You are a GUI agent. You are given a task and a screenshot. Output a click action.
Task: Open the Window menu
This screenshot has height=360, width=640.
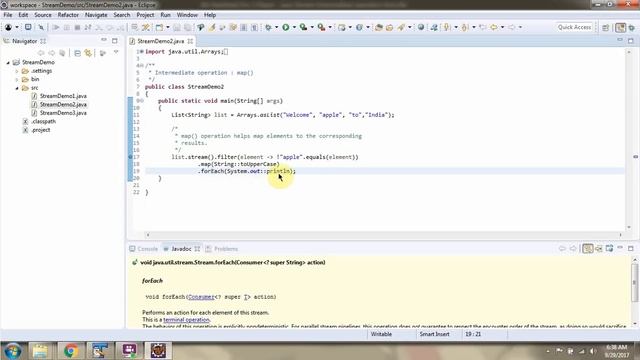pyautogui.click(x=187, y=15)
